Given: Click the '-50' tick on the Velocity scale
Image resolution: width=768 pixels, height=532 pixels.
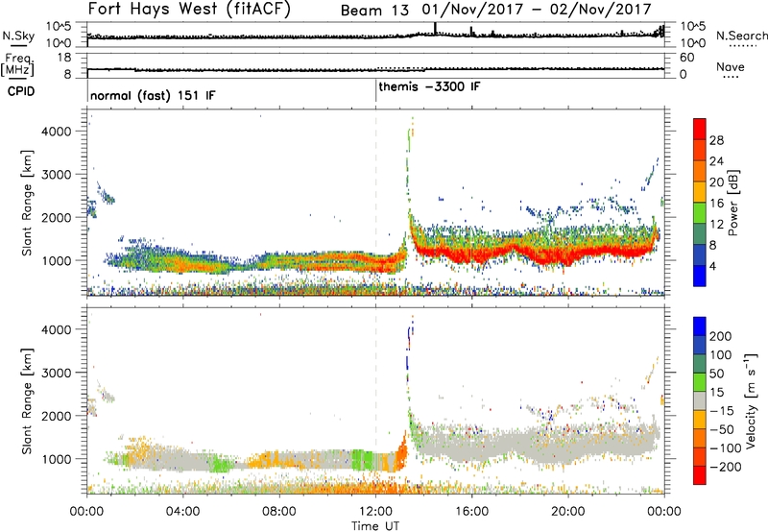Looking at the screenshot, I should pos(721,429).
